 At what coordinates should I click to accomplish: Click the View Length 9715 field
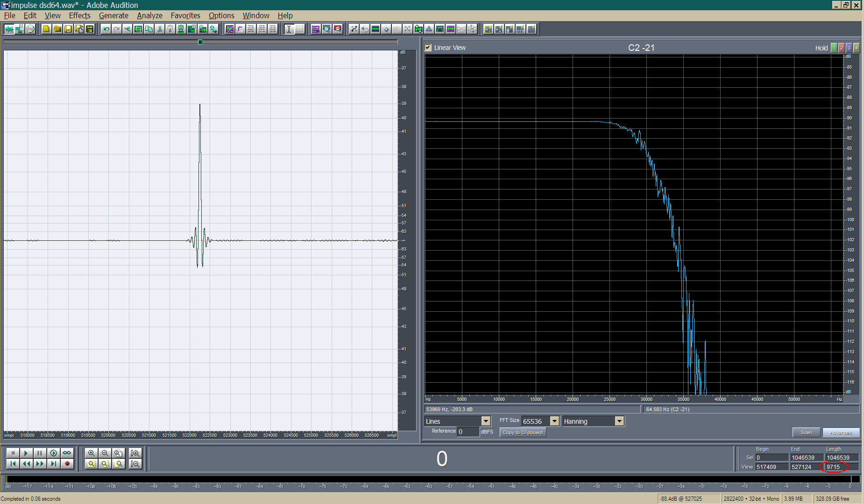[842, 467]
